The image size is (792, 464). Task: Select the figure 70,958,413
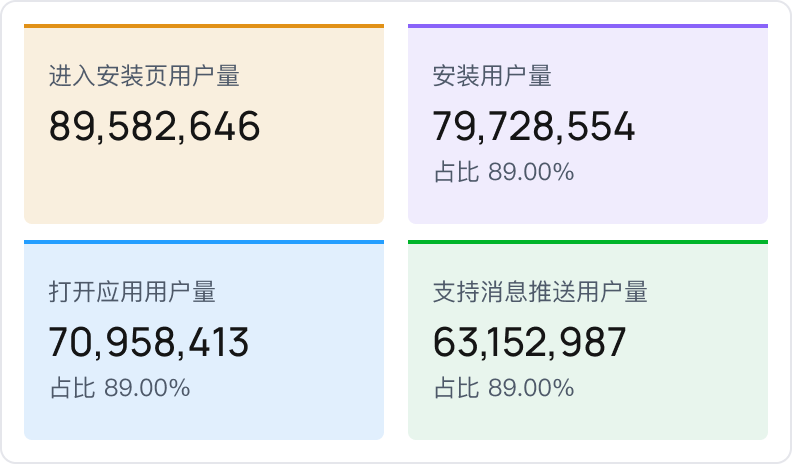tap(149, 343)
